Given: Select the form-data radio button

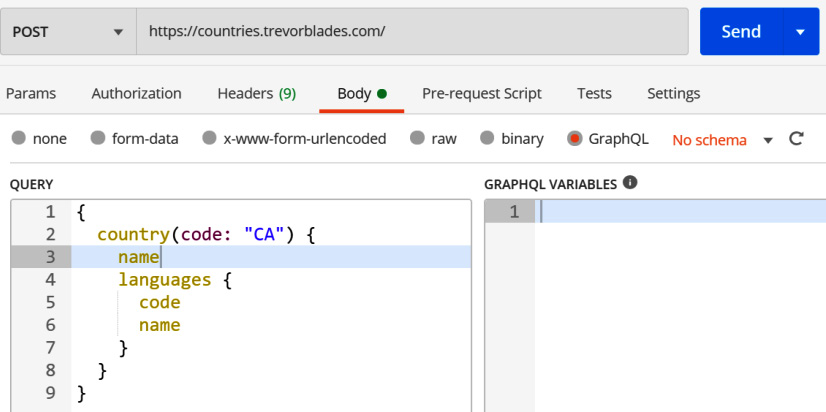Looking at the screenshot, I should 98,139.
